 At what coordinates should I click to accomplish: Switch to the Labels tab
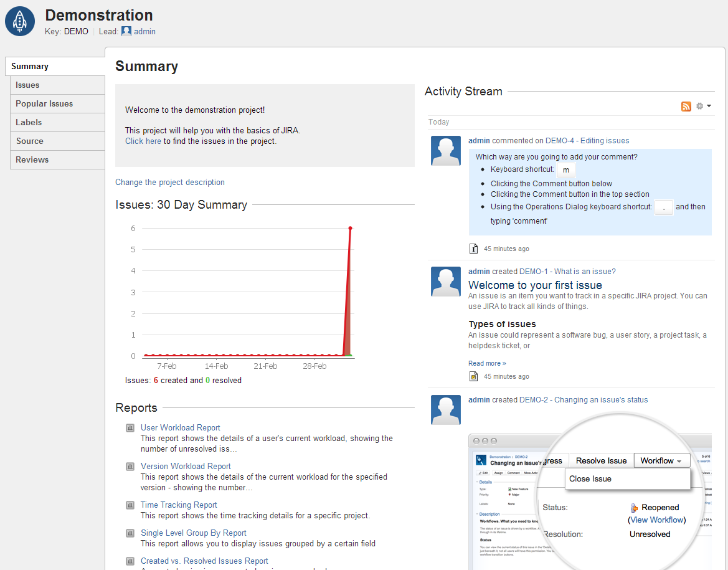[57, 122]
